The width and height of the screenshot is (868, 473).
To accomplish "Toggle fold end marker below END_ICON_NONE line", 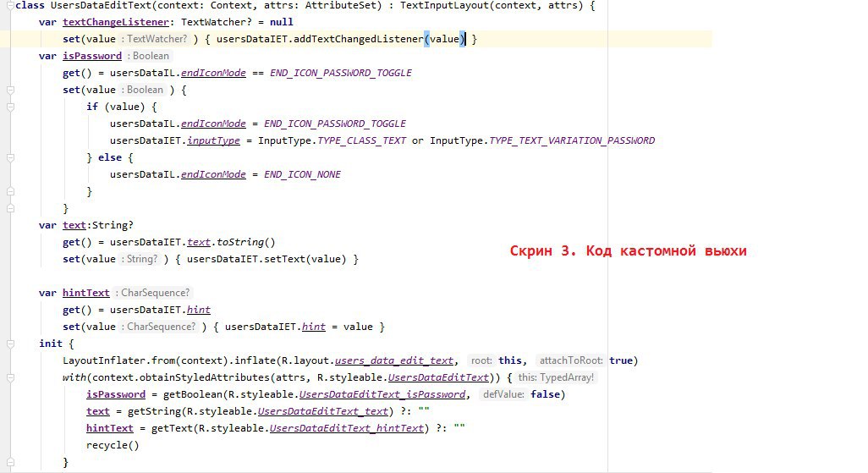I will [10, 191].
